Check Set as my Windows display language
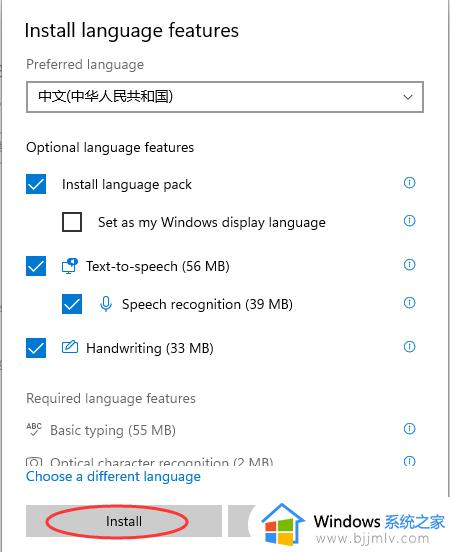This screenshot has width=450, height=552. (x=72, y=222)
